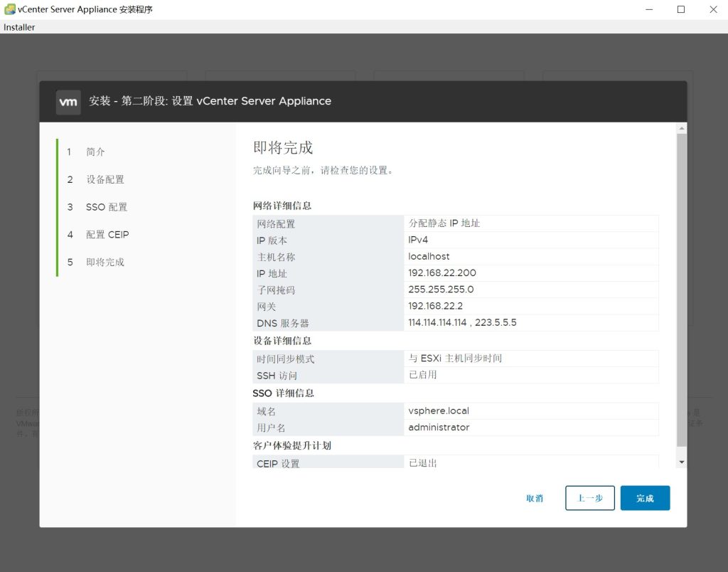The width and height of the screenshot is (728, 572).
Task: Select gateway value 192.168.22.2
Action: click(435, 306)
